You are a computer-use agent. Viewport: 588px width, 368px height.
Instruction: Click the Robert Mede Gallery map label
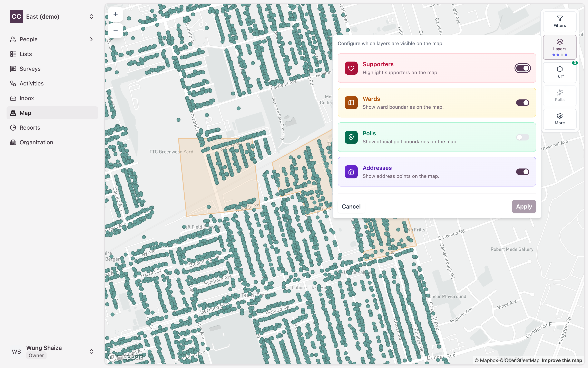pos(512,249)
